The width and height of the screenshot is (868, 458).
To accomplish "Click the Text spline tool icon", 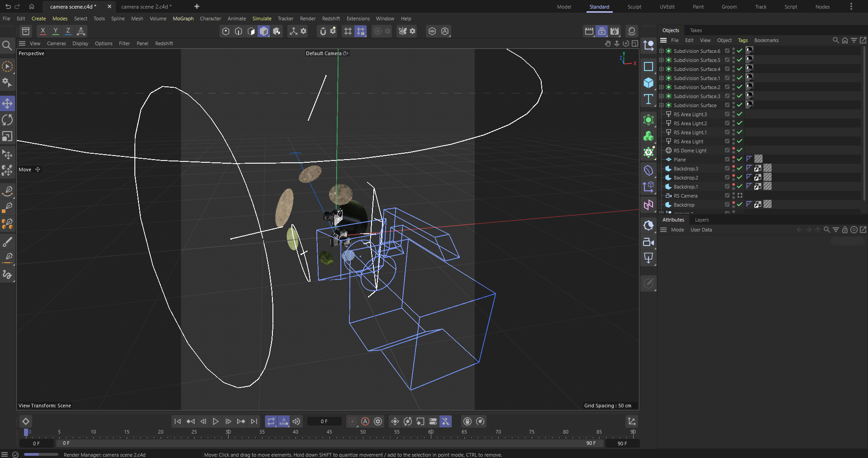I will pos(649,99).
